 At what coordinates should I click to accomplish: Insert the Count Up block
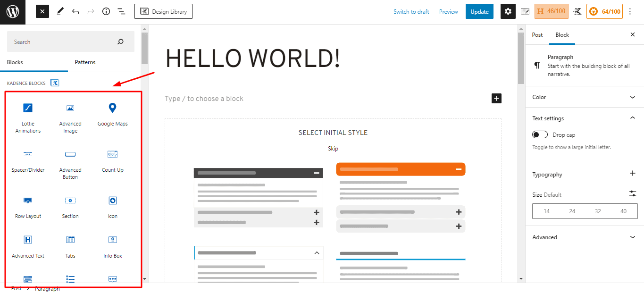(112, 161)
